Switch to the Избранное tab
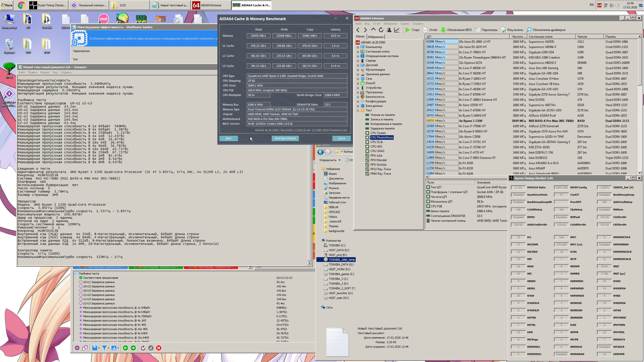 [376, 37]
